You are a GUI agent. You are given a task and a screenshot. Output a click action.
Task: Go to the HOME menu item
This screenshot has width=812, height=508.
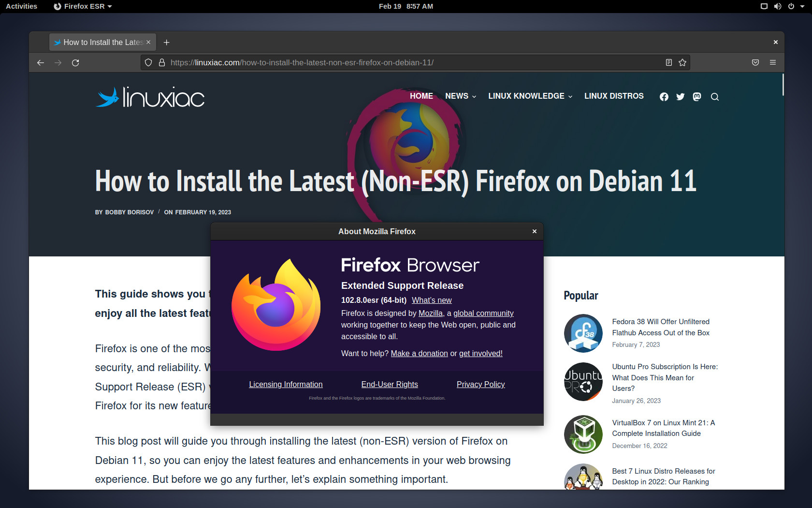pyautogui.click(x=421, y=96)
